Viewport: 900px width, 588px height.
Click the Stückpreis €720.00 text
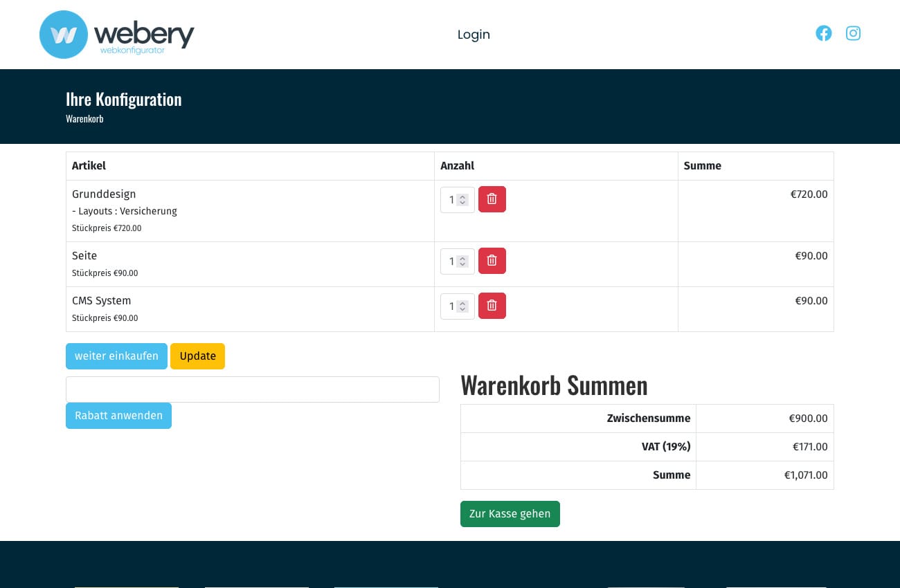(107, 228)
